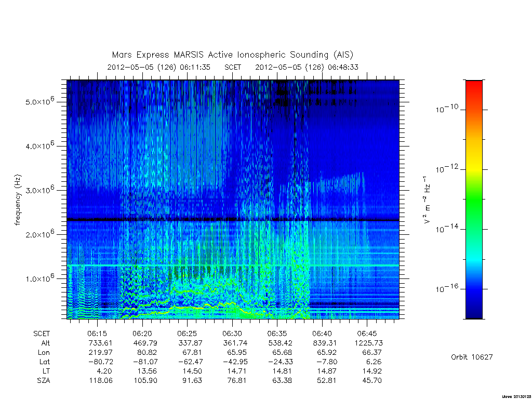Click the red top of the colorbar
Screen dimensions: 532x399
click(x=474, y=85)
